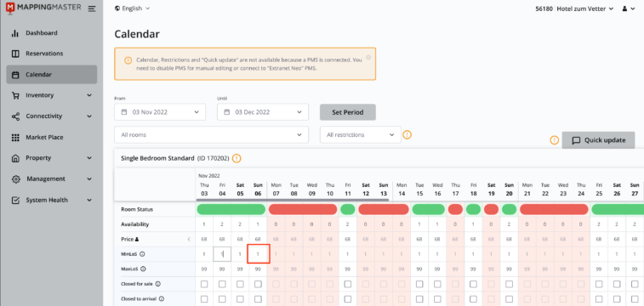Click the warning icon beside All restrictions
The width and height of the screenshot is (644, 306).
(x=407, y=134)
